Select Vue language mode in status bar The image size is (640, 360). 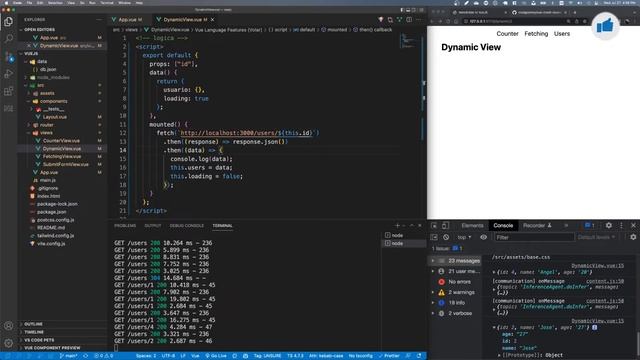point(196,356)
